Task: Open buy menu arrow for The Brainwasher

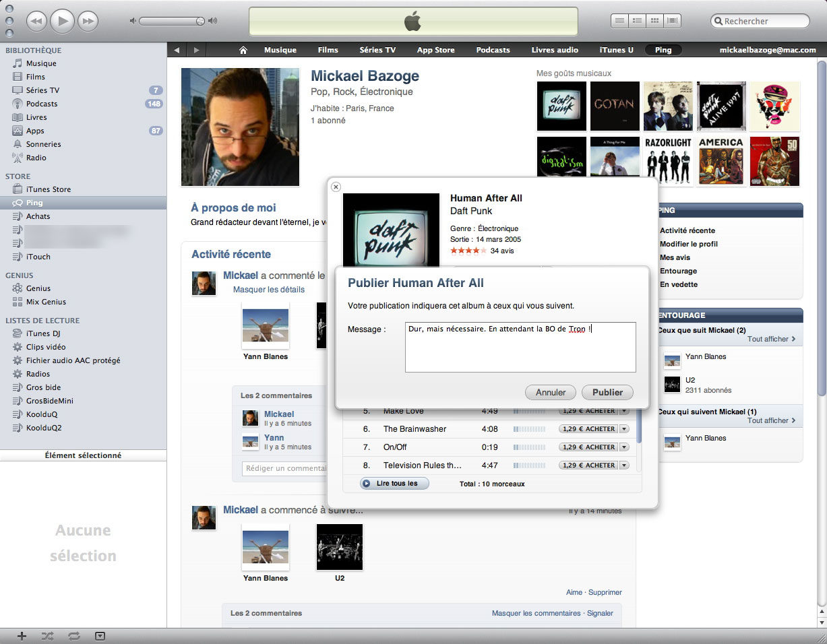Action: pos(624,429)
